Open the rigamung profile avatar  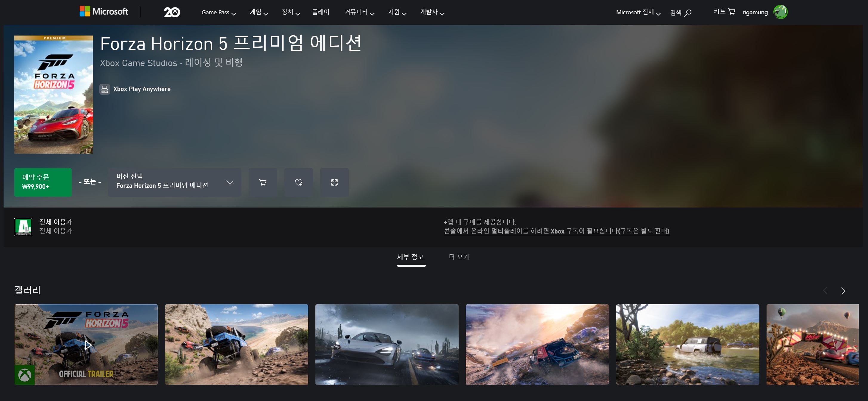point(780,12)
